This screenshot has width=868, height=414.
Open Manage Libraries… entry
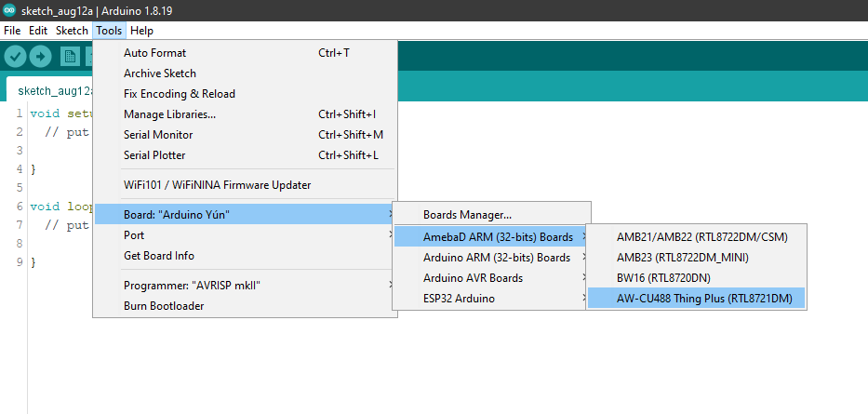point(245,114)
